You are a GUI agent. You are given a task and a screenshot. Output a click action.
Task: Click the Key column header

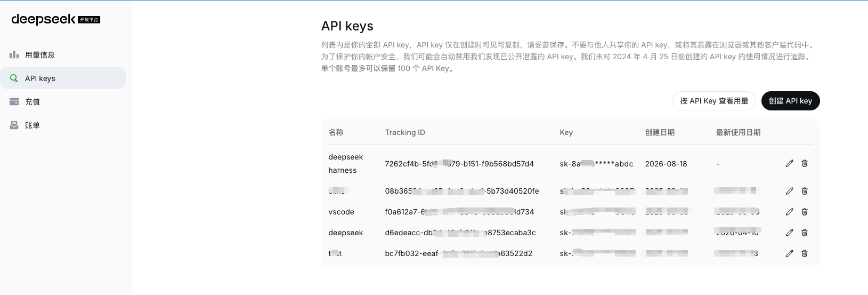[566, 132]
